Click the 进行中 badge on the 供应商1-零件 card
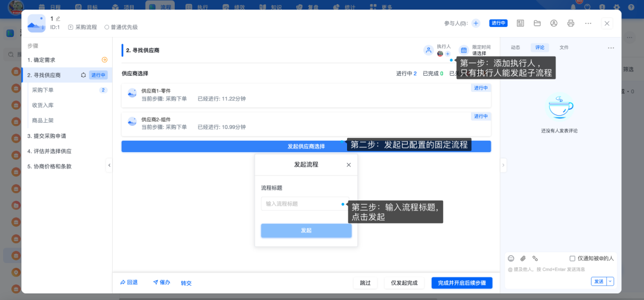The width and height of the screenshot is (644, 300). pyautogui.click(x=481, y=88)
